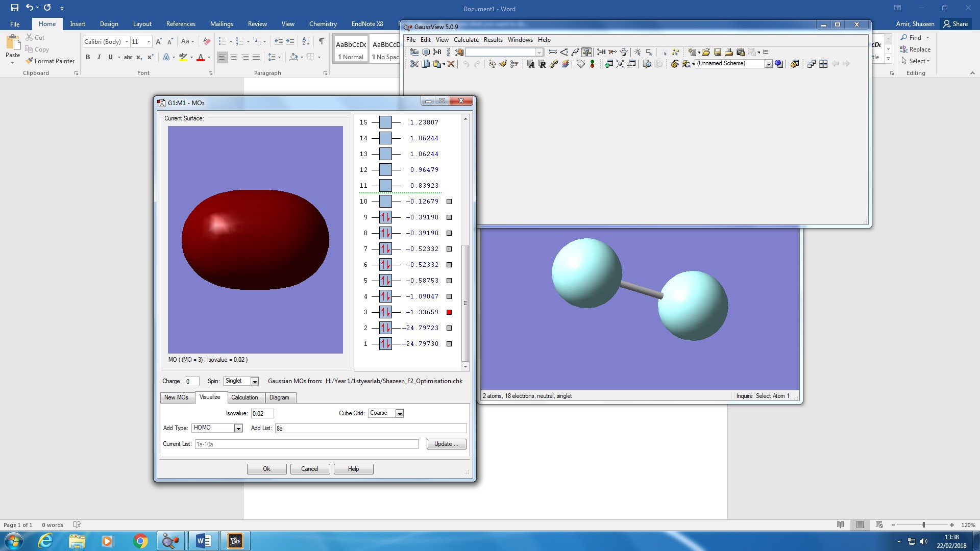
Task: Click the Isovalue input field
Action: 262,413
